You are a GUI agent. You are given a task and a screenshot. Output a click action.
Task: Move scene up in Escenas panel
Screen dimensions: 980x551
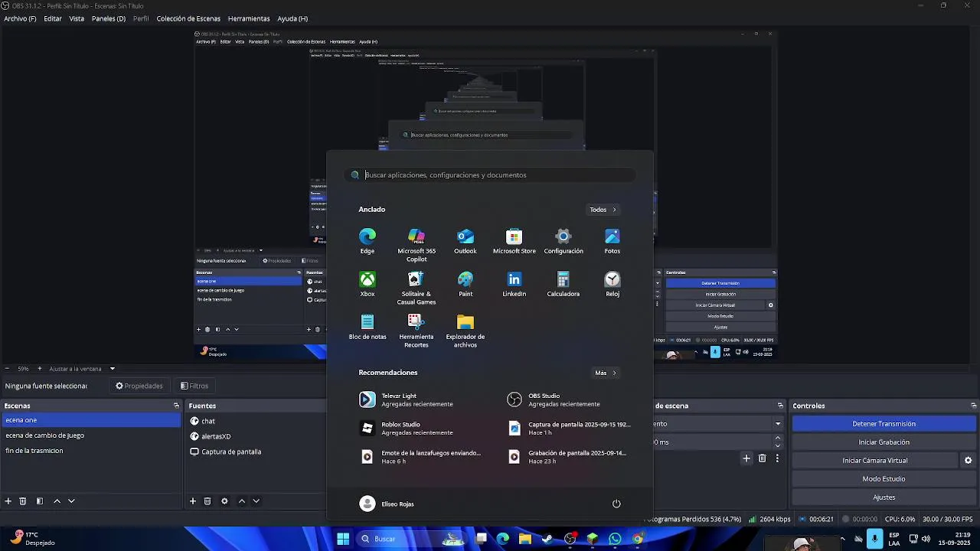[x=57, y=501]
